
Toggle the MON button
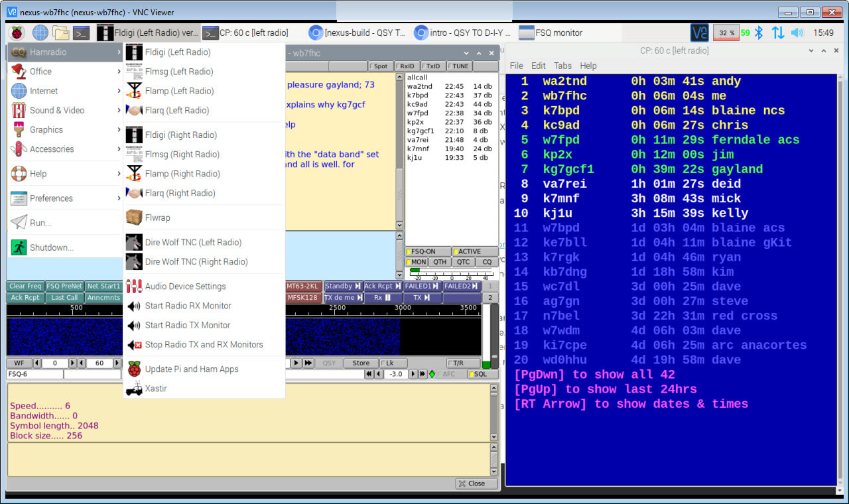(417, 262)
